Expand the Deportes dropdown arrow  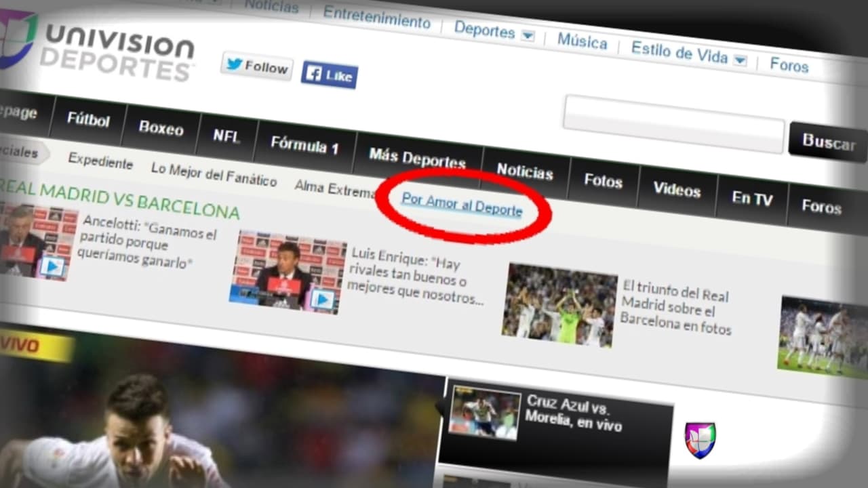[528, 35]
